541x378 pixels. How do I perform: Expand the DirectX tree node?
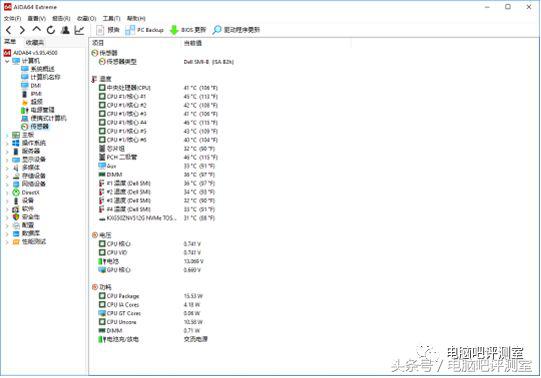[x=7, y=192]
